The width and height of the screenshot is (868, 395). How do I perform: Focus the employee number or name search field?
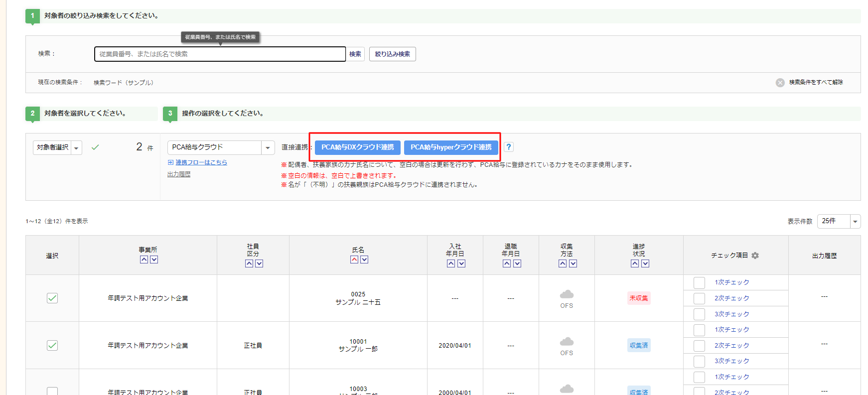click(x=220, y=54)
